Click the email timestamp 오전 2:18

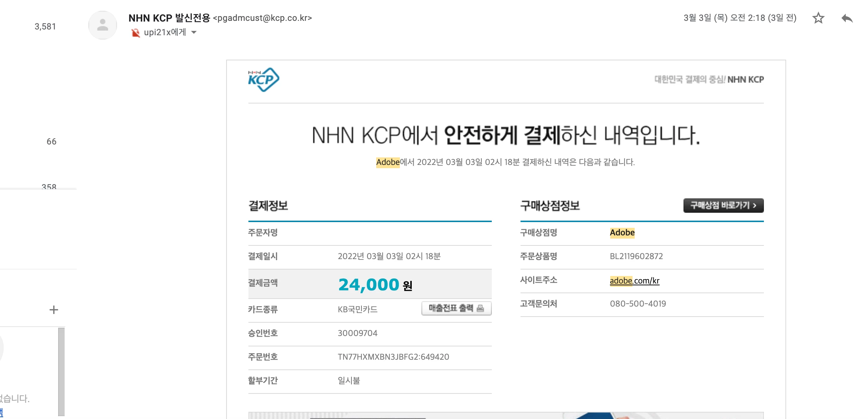(x=740, y=18)
